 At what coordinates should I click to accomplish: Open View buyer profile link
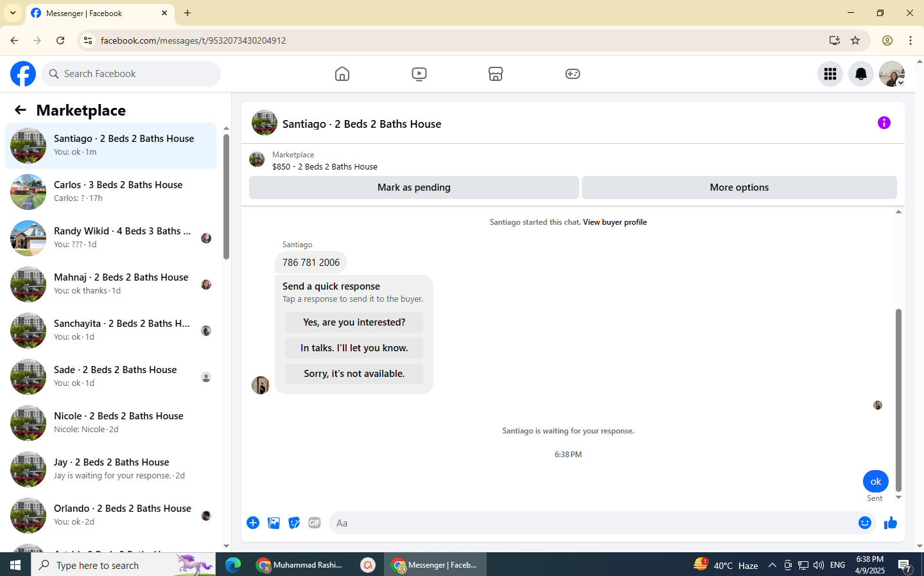[x=615, y=222]
